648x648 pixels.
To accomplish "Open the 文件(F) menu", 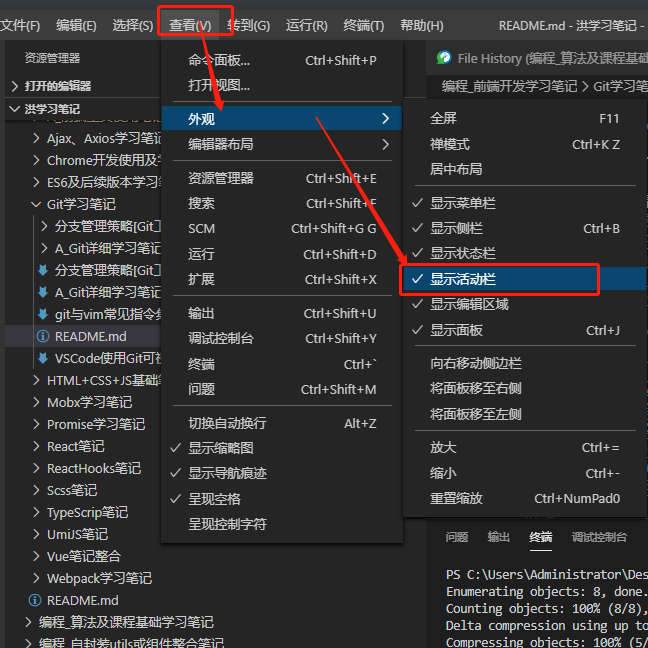I will pos(20,26).
